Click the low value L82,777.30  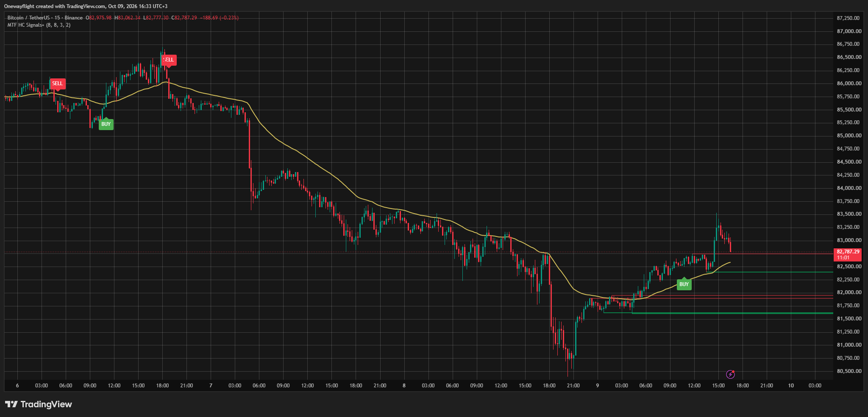[x=156, y=18]
